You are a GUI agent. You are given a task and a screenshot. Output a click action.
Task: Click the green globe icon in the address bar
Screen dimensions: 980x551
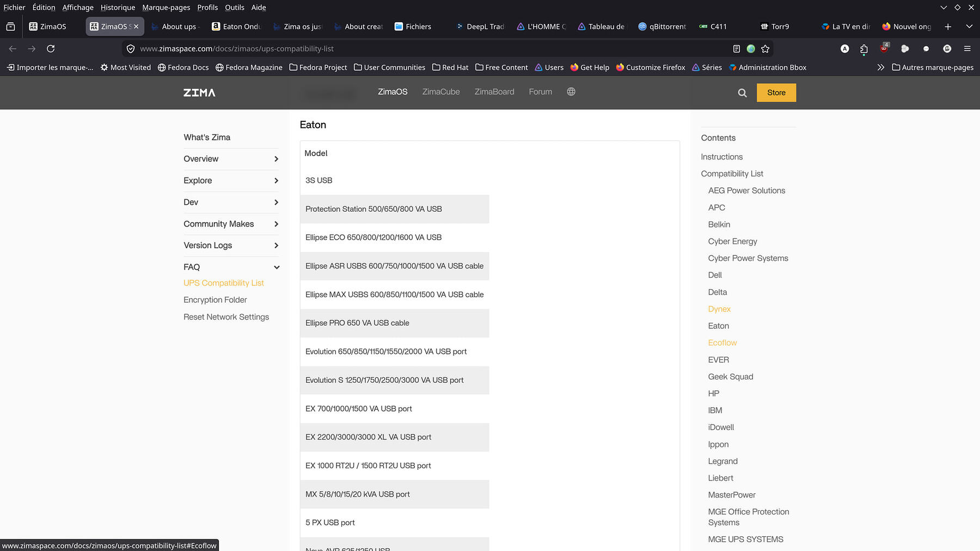click(x=751, y=49)
